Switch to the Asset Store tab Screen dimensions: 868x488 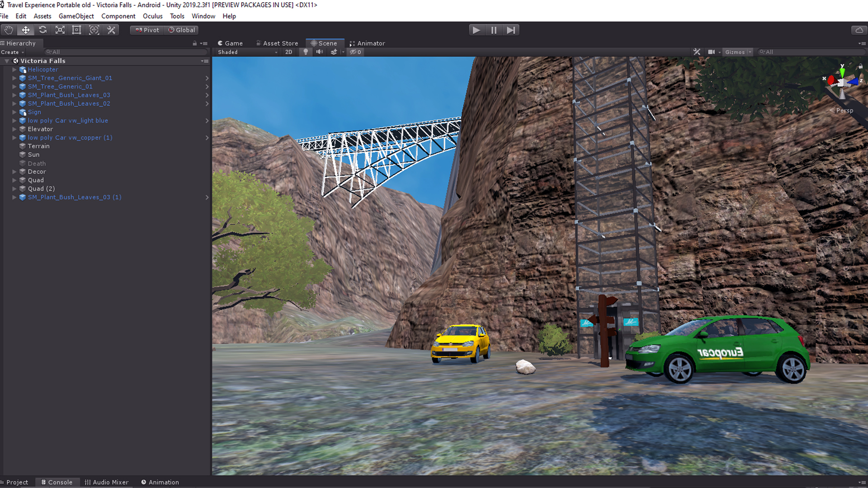(x=277, y=43)
